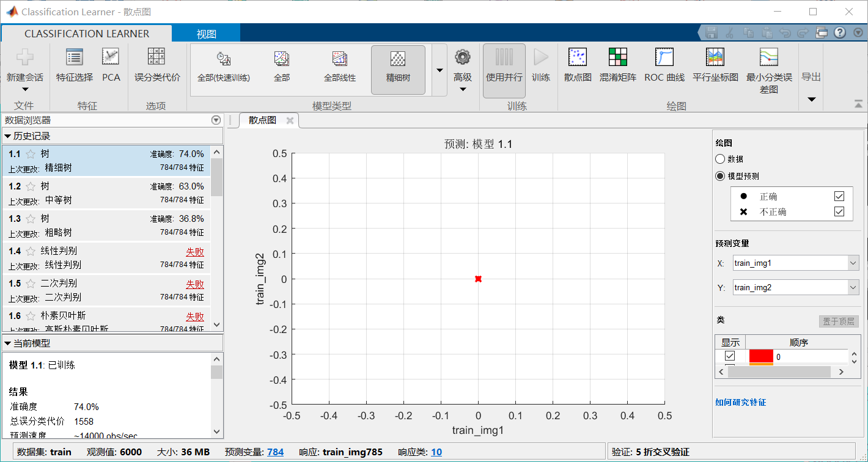Open 高级 (Advanced) gear options
Viewport: 868px width, 462px height.
coord(463,70)
